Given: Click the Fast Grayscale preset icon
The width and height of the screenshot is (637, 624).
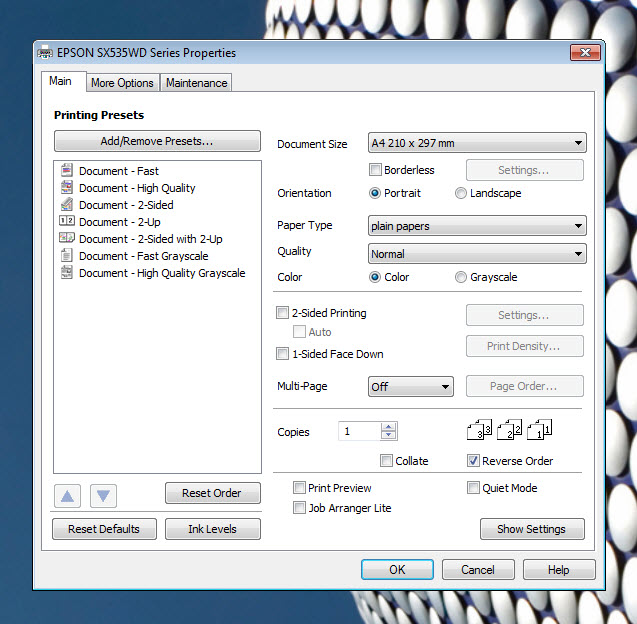Looking at the screenshot, I should click(67, 255).
